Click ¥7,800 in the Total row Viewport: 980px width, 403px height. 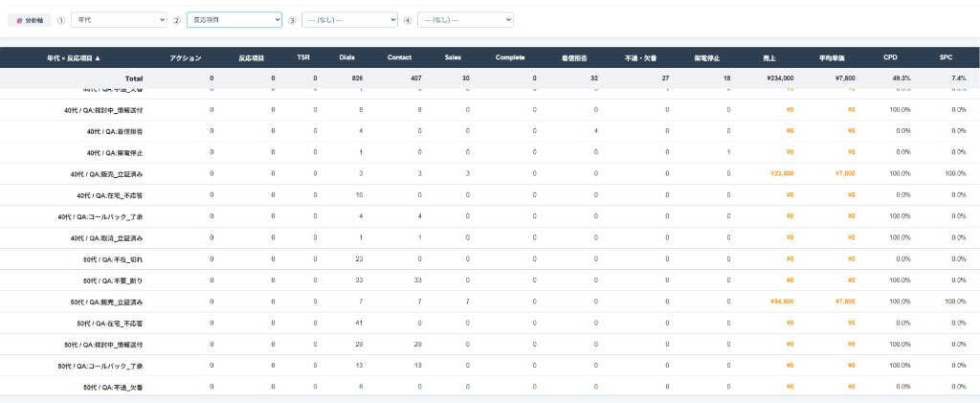tap(843, 78)
